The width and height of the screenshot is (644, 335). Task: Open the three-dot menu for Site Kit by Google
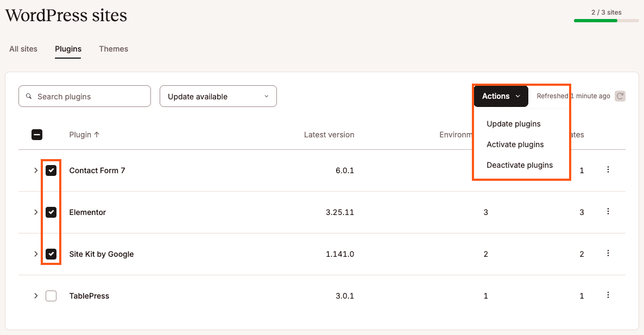(608, 254)
